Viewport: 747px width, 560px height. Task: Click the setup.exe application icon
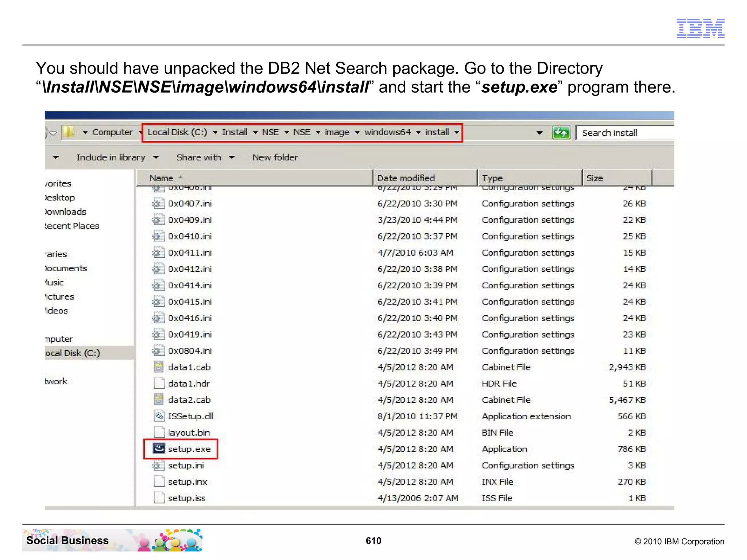point(159,448)
